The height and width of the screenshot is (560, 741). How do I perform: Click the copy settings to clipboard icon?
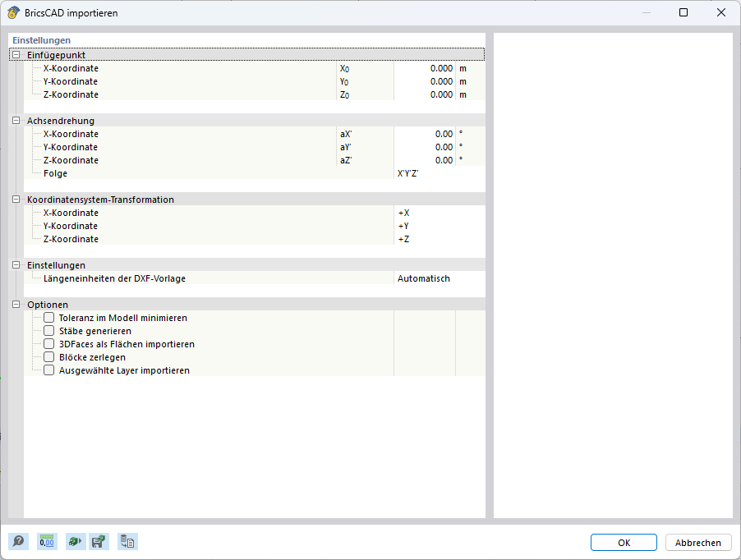[127, 541]
